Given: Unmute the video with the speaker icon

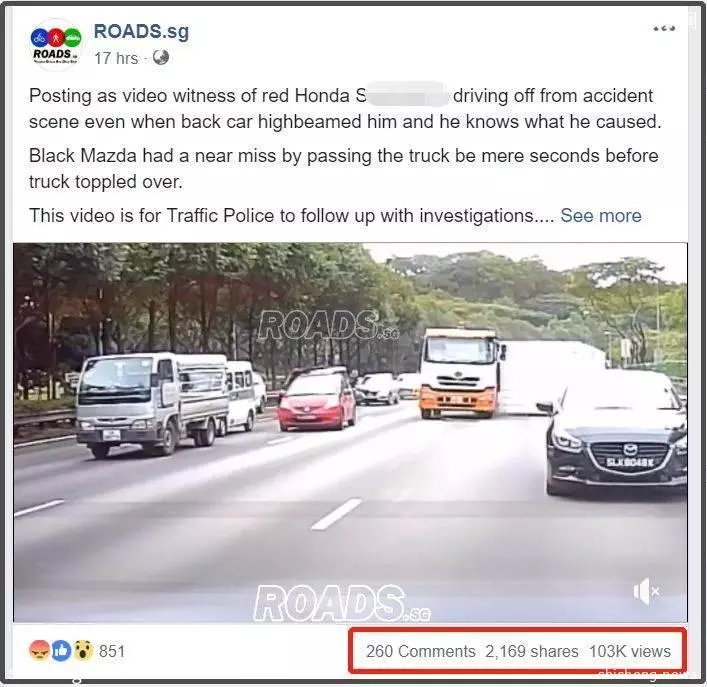Looking at the screenshot, I should pos(646,591).
